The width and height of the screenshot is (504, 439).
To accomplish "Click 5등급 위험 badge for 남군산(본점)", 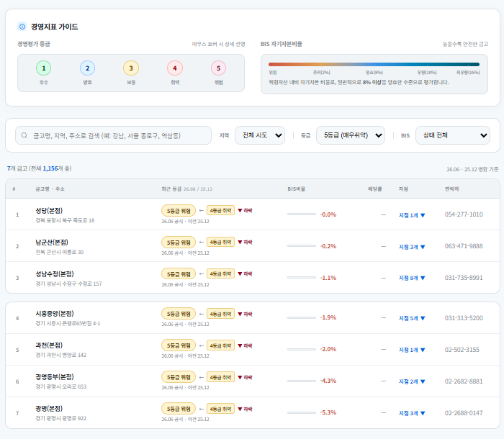I will [x=179, y=243].
